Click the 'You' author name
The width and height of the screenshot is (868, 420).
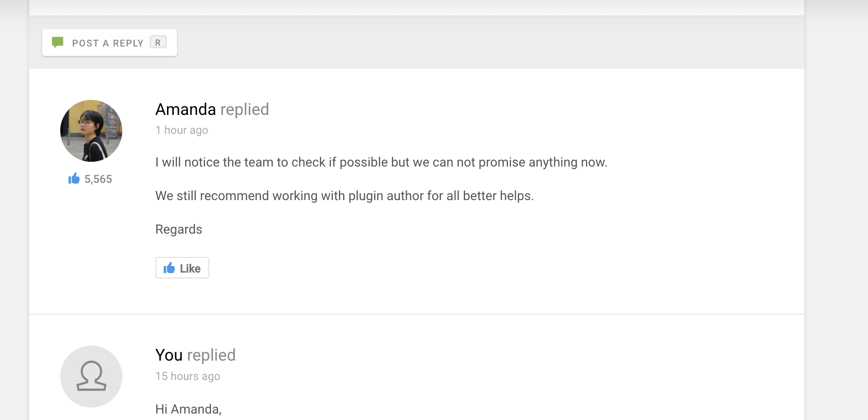coord(169,355)
